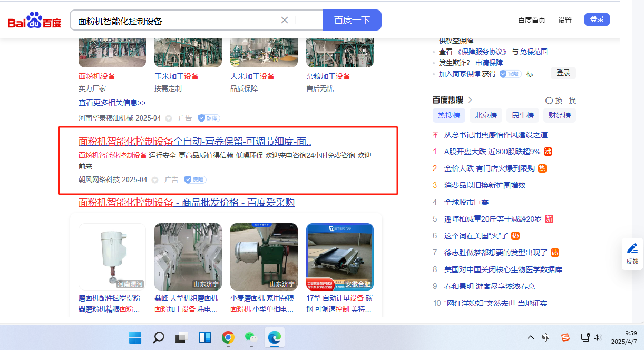Open hot topic 徐志胜做爹都想要的发型出现了

coord(496,253)
